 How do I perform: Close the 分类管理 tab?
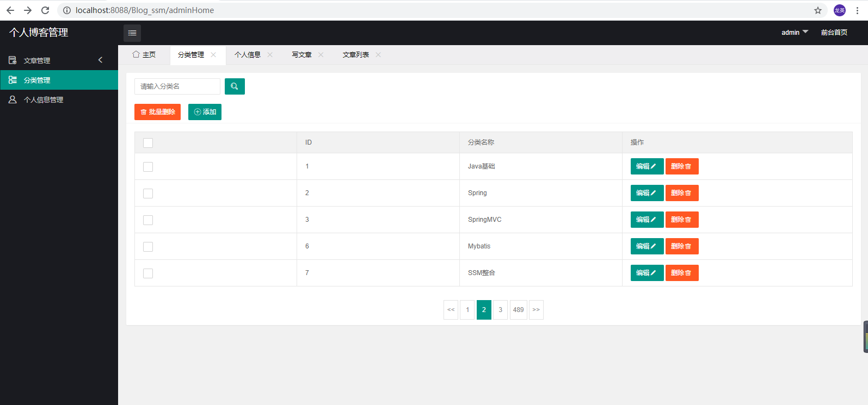tap(213, 55)
